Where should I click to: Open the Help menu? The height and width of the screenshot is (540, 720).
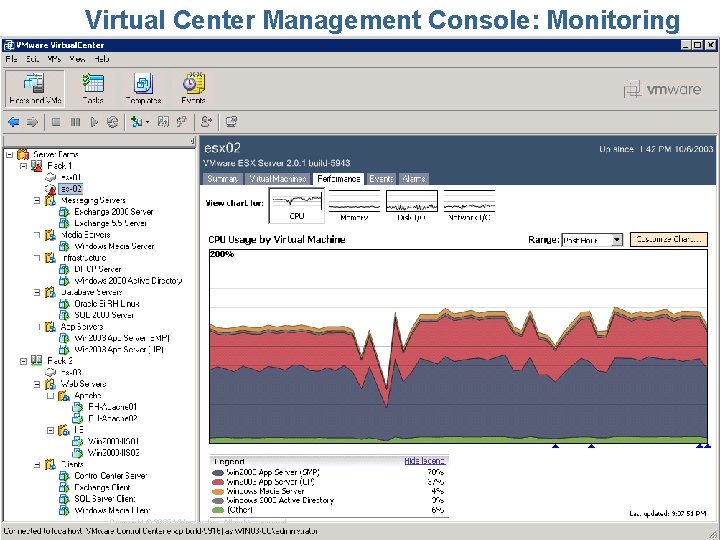click(101, 59)
